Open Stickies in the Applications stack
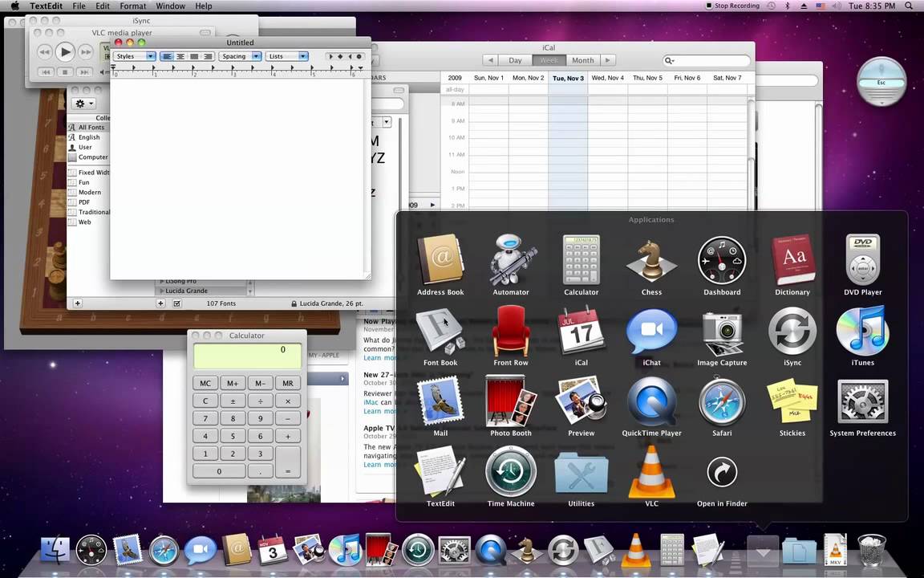 pyautogui.click(x=792, y=405)
